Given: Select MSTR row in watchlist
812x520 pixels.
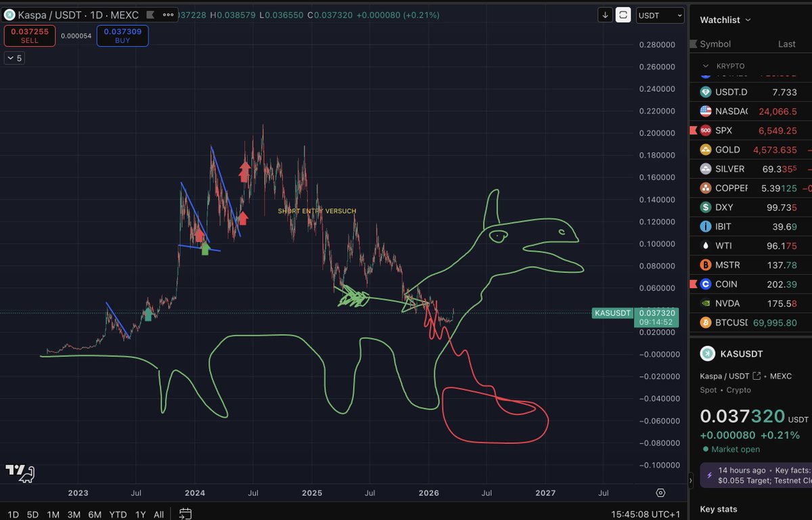Looking at the screenshot, I should coord(750,265).
